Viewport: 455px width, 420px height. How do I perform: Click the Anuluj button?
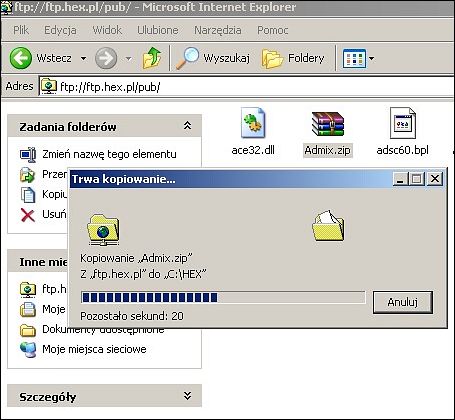pyautogui.click(x=403, y=302)
